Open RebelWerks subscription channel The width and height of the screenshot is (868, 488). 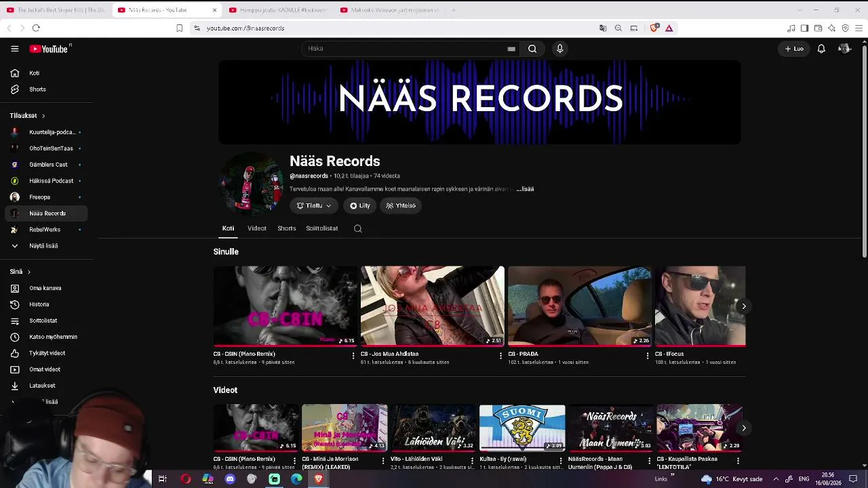point(46,230)
